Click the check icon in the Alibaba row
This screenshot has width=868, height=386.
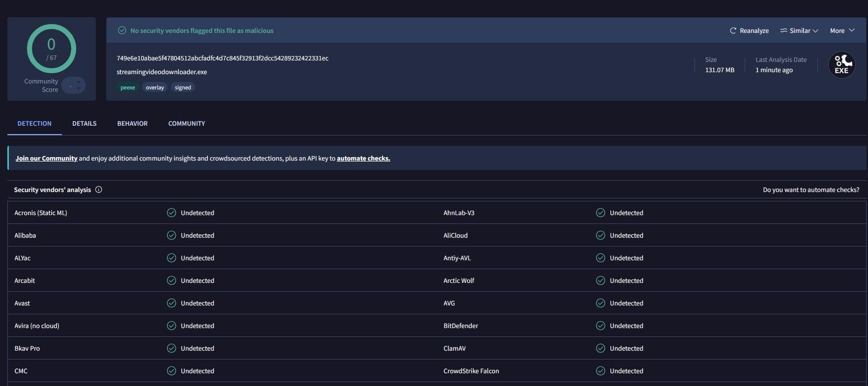pyautogui.click(x=172, y=235)
